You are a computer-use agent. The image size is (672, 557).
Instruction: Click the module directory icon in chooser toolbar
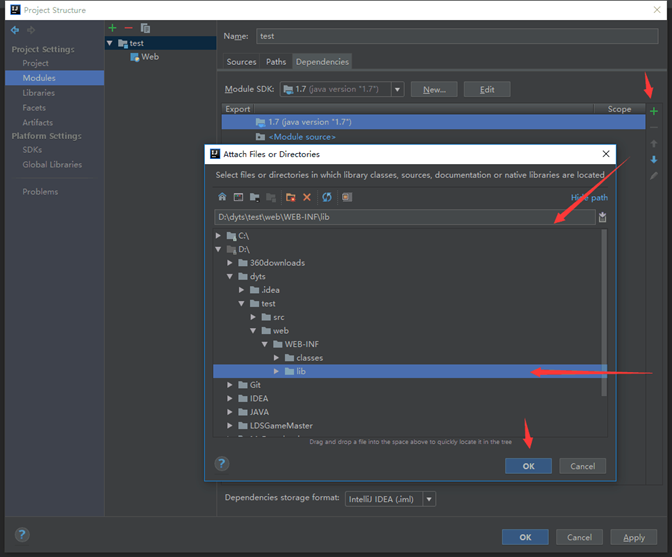pyautogui.click(x=271, y=197)
